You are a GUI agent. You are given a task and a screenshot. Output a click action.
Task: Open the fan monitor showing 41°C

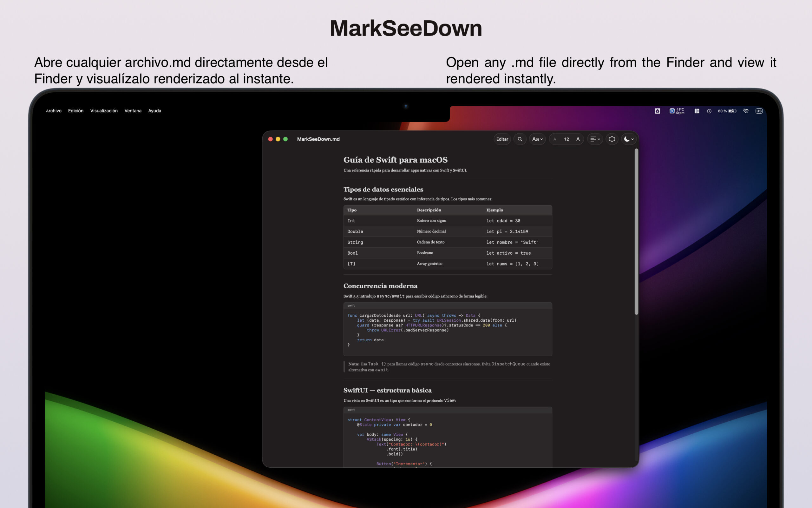point(677,111)
